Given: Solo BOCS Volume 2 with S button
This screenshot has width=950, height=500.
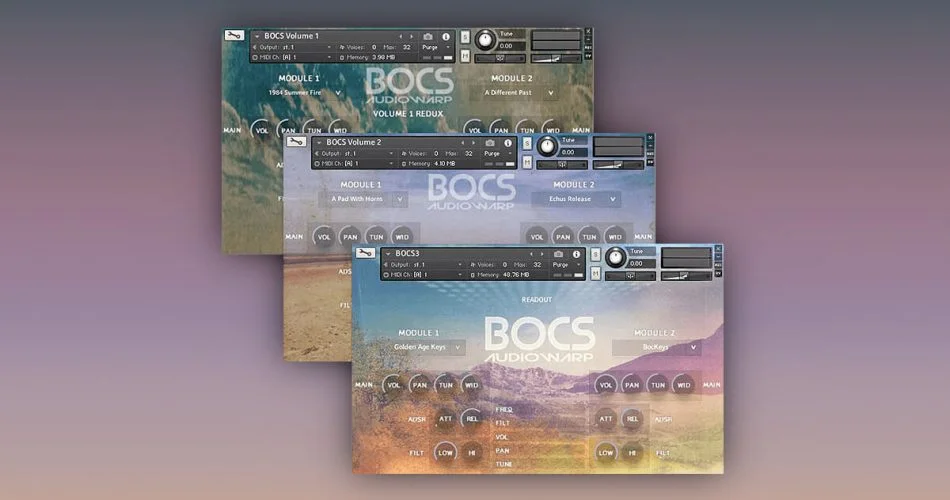Looking at the screenshot, I should click(x=527, y=144).
